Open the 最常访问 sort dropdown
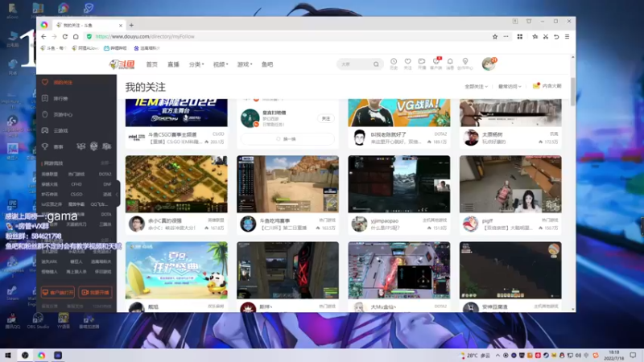This screenshot has height=362, width=644. tap(510, 86)
